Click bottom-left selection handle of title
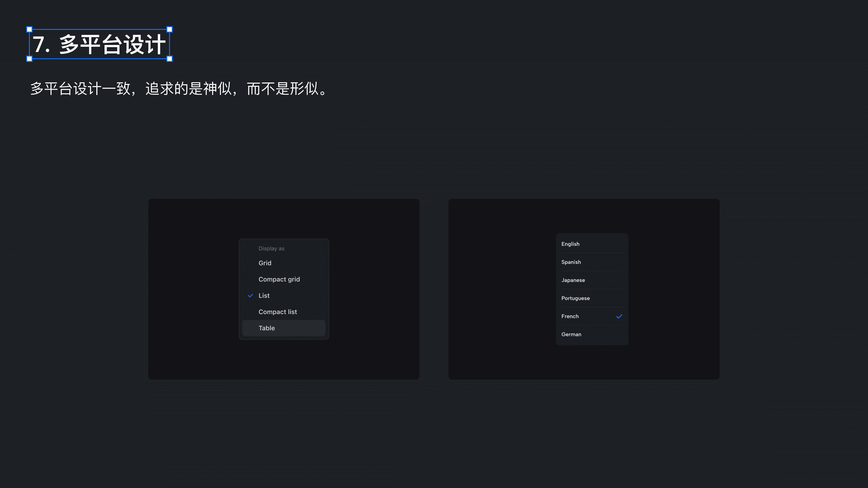The height and width of the screenshot is (488, 868). [29, 59]
